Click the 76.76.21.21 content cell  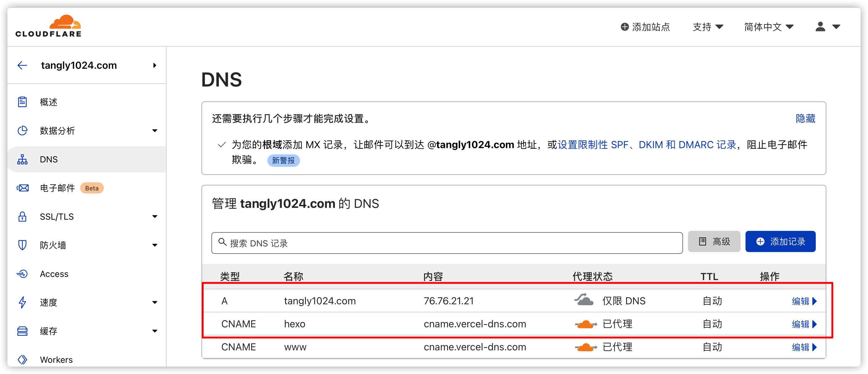coord(449,301)
